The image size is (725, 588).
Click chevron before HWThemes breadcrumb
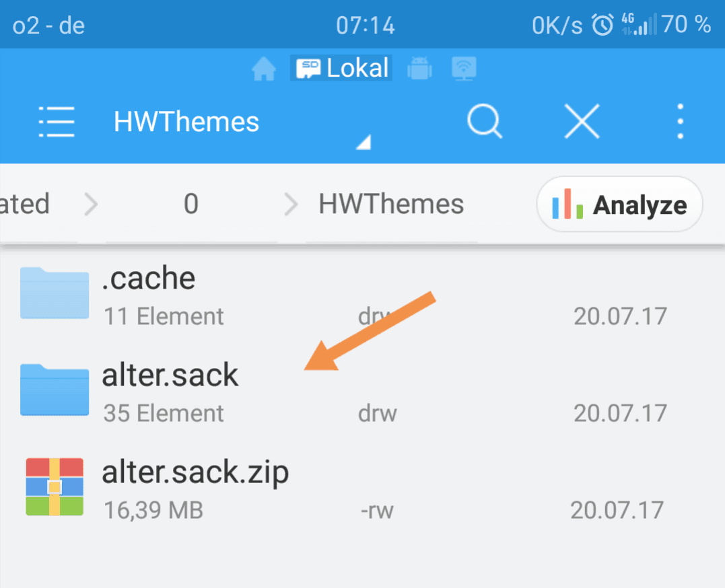pos(291,205)
